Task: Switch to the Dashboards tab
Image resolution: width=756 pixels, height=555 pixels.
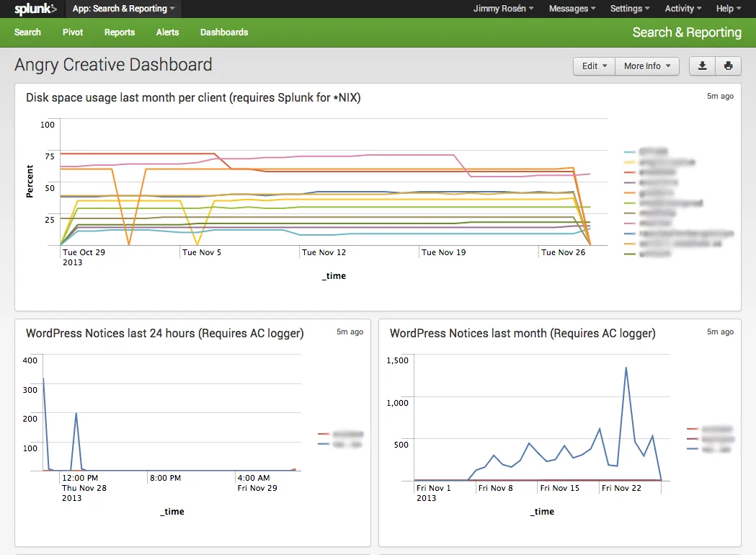Action: click(223, 32)
